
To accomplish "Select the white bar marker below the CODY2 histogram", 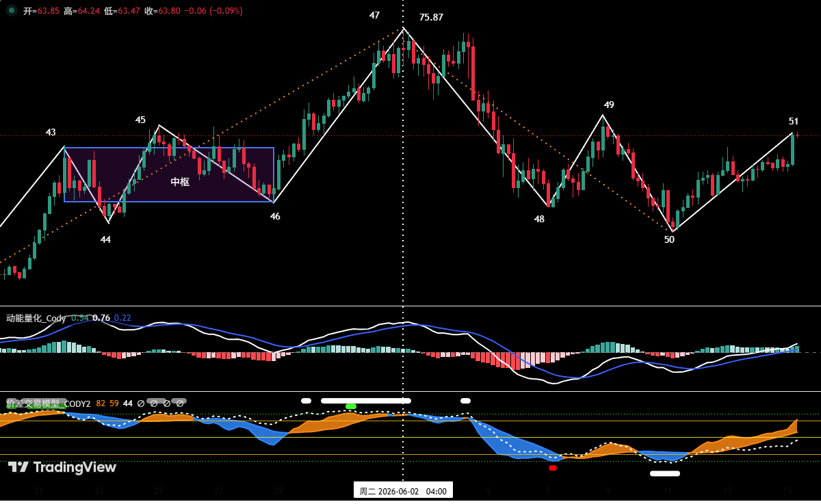I will click(x=665, y=473).
